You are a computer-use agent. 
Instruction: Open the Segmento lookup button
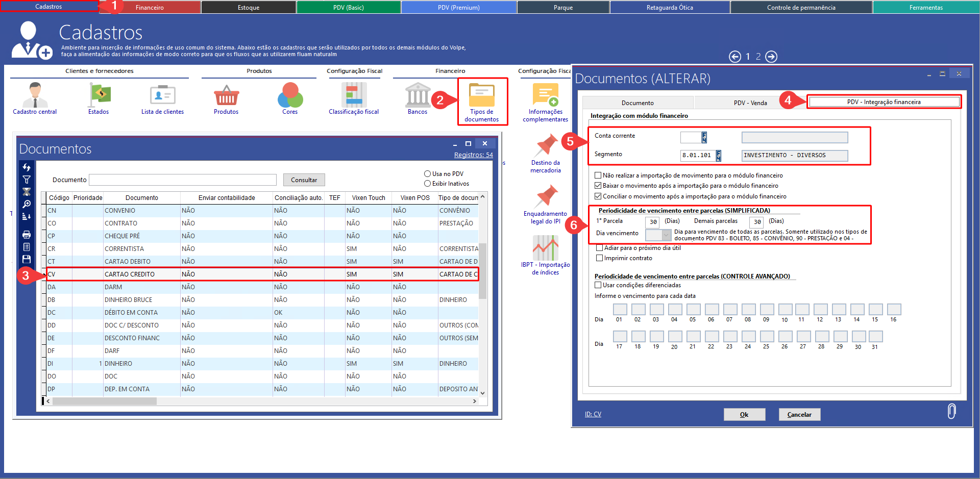719,155
